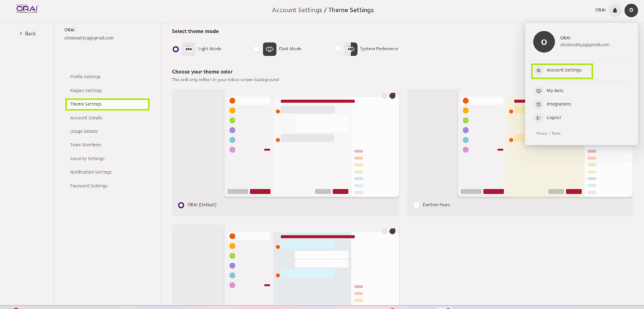Go Back using the Back button
The image size is (644, 309).
click(28, 34)
